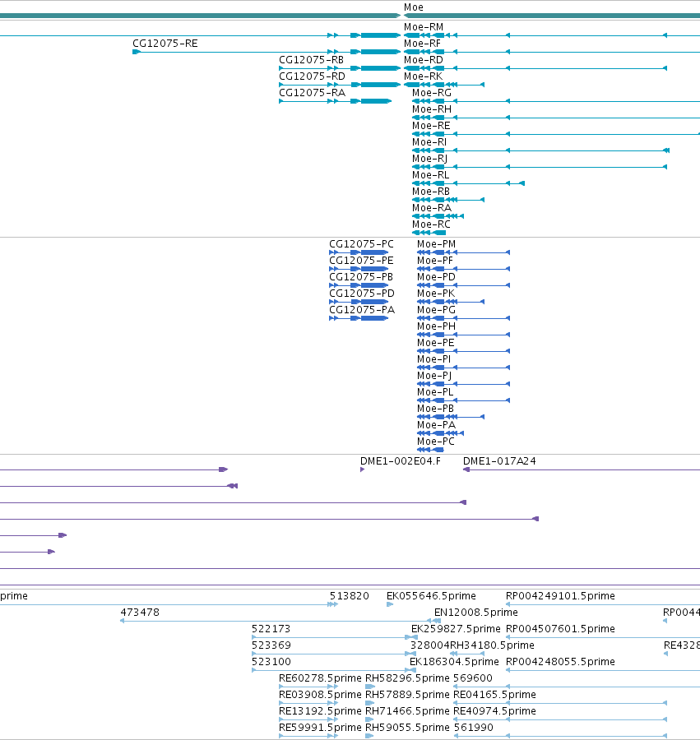This screenshot has height=740, width=700.
Task: Select the Moe-PB protein label
Action: tap(435, 409)
